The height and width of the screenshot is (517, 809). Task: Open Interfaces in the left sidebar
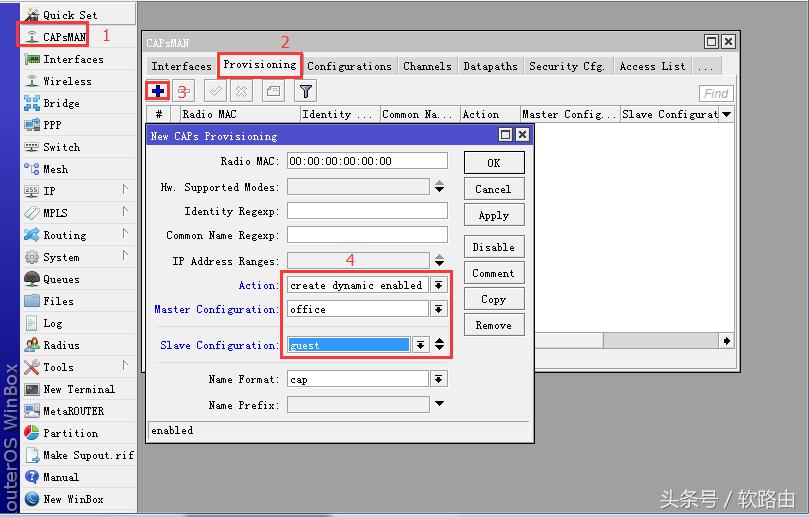78,59
